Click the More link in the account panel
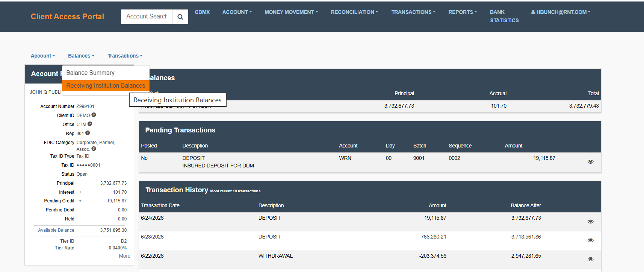This screenshot has height=272, width=644. [x=125, y=256]
